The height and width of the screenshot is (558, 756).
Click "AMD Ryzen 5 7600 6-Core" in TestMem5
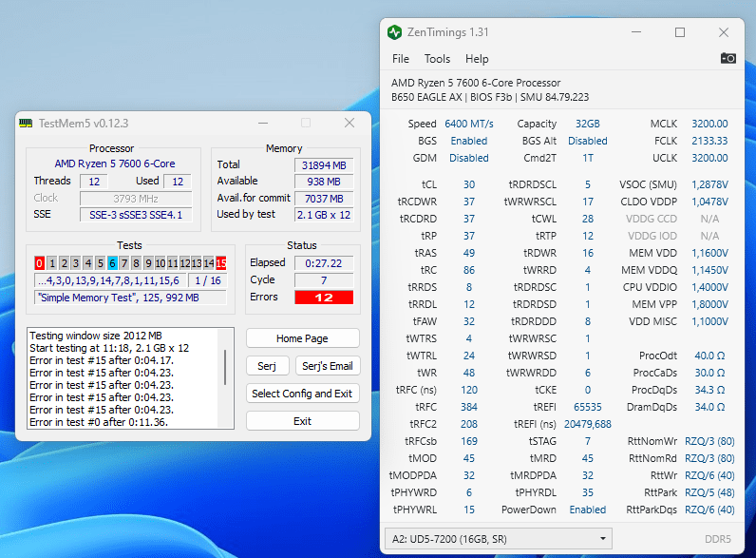tap(115, 164)
